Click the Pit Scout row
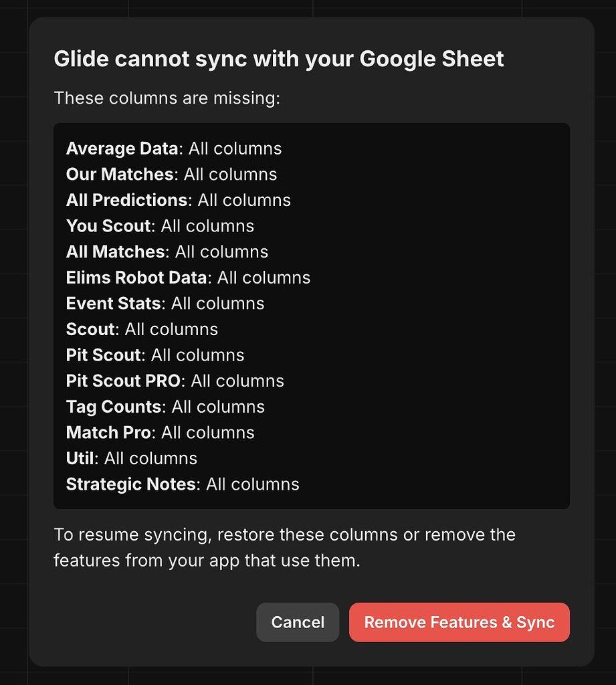Image resolution: width=616 pixels, height=685 pixels. (x=155, y=355)
